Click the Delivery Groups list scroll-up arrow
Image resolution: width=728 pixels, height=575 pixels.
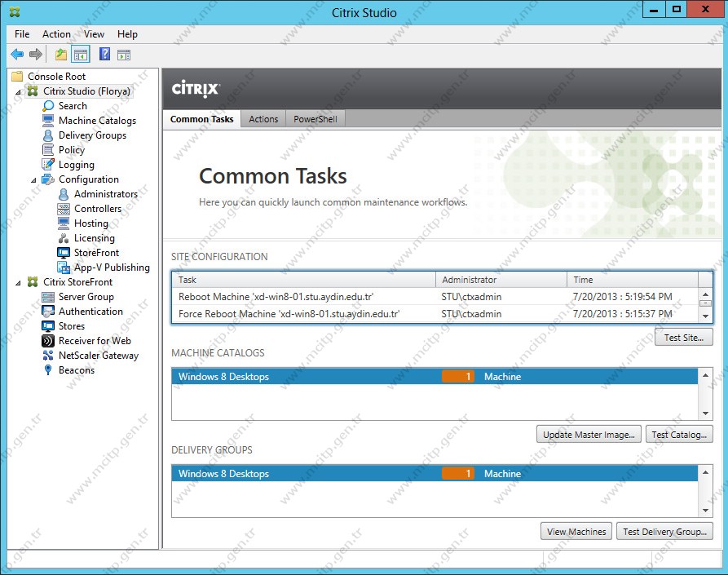tap(705, 472)
